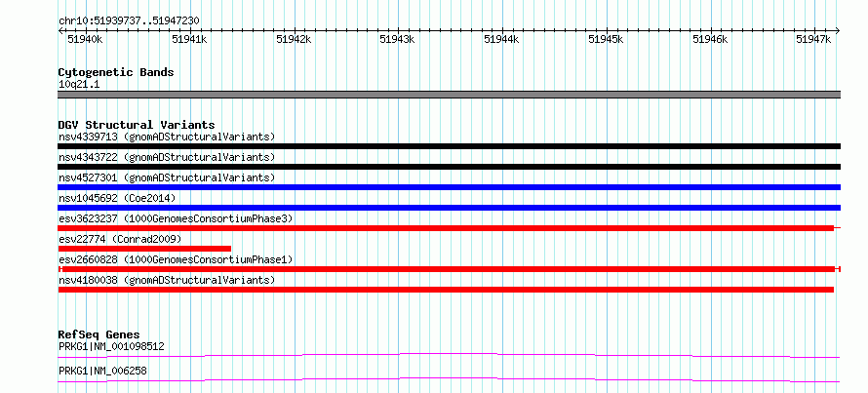
Task: Open variant label esv3623237 (1000GenomesConsortiumPhase3)
Action: [x=176, y=218]
